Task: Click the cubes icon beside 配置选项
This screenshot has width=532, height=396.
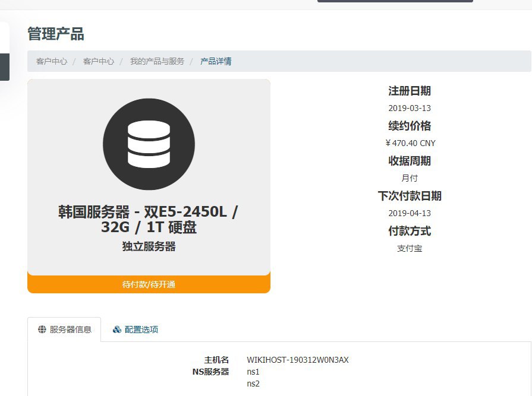Action: click(x=117, y=330)
